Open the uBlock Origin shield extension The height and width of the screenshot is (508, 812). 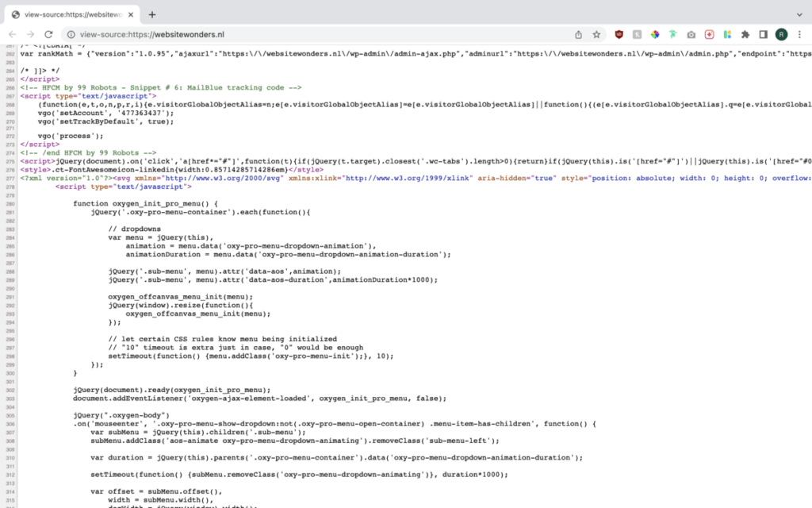[619, 35]
